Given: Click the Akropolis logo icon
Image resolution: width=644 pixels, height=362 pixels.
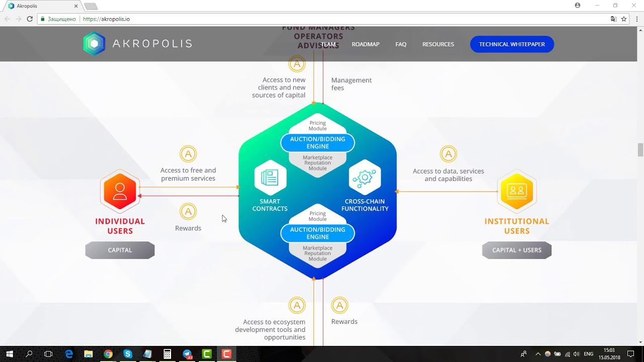Looking at the screenshot, I should coord(94,44).
